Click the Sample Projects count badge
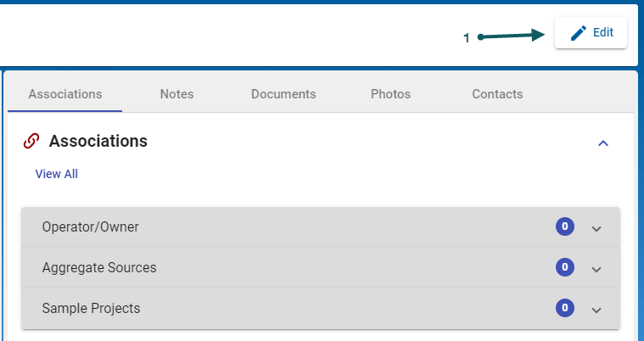 (564, 308)
